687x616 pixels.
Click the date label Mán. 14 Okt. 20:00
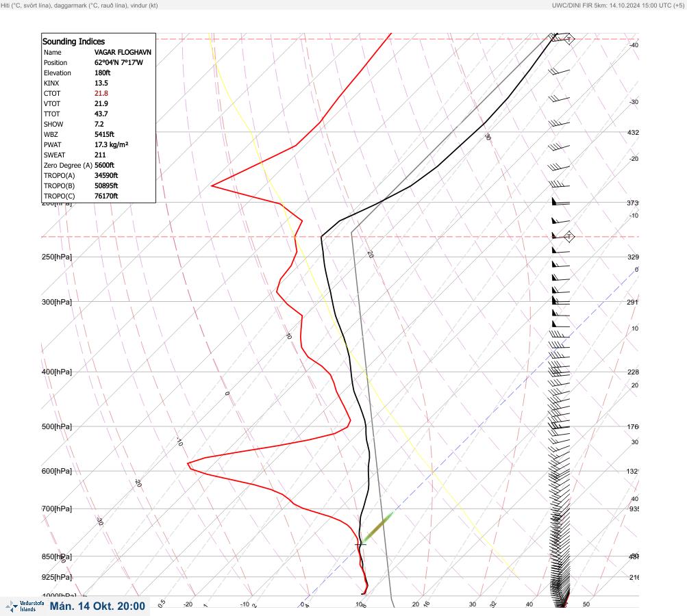click(97, 606)
